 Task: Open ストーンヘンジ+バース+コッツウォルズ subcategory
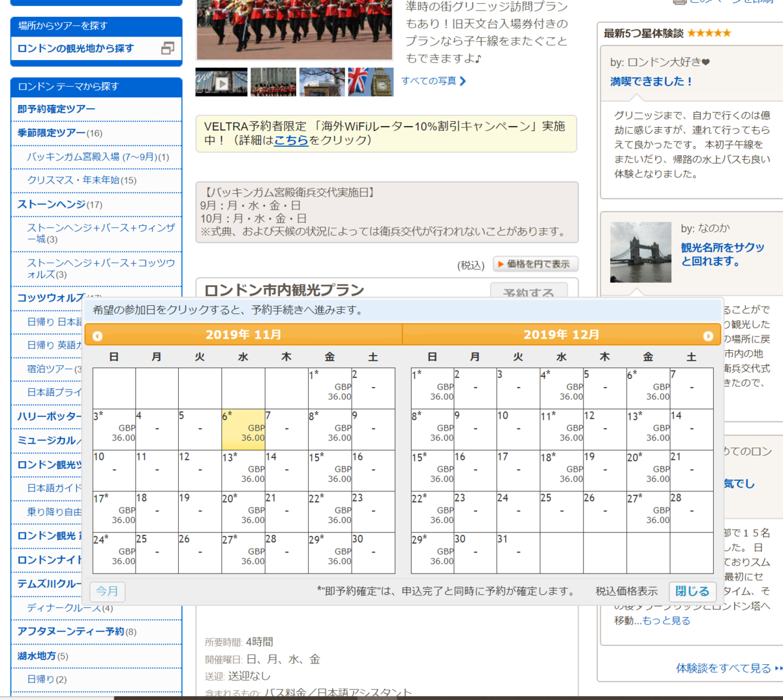(x=101, y=269)
